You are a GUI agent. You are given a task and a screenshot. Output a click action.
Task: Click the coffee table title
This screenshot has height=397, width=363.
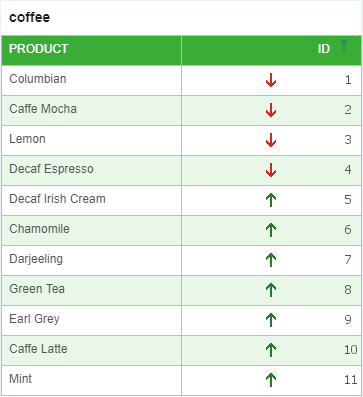pyautogui.click(x=30, y=17)
